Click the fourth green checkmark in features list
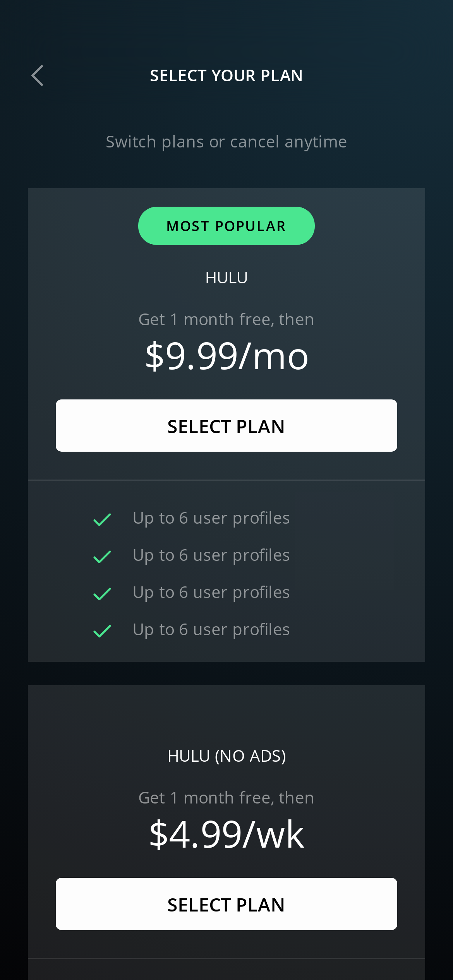 (102, 631)
